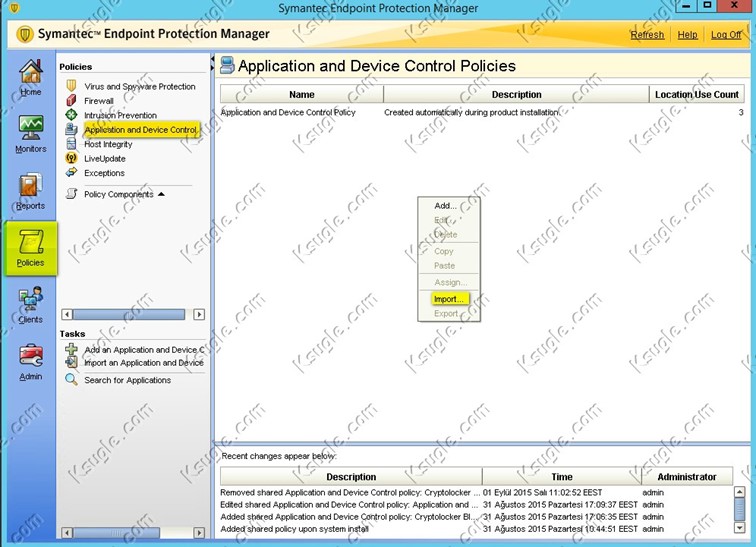The width and height of the screenshot is (756, 547).
Task: Choose Assign... from the context menu
Action: click(450, 282)
